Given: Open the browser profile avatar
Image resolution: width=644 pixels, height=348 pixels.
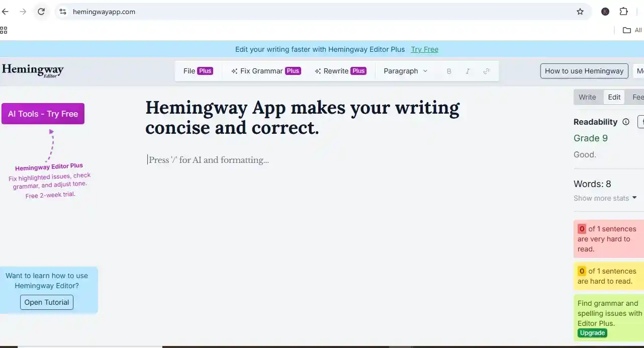Looking at the screenshot, I should click(x=605, y=12).
